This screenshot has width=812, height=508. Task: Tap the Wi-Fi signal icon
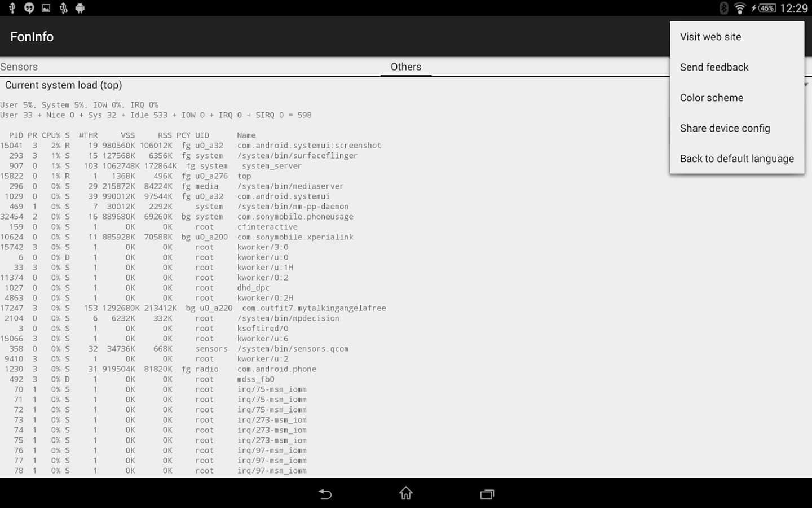740,8
